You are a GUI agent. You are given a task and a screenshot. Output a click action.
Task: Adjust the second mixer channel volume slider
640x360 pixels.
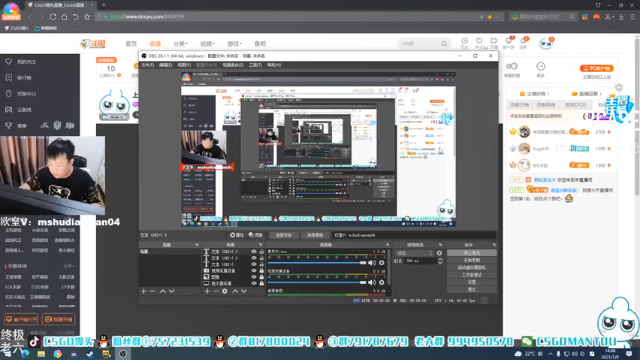(317, 282)
